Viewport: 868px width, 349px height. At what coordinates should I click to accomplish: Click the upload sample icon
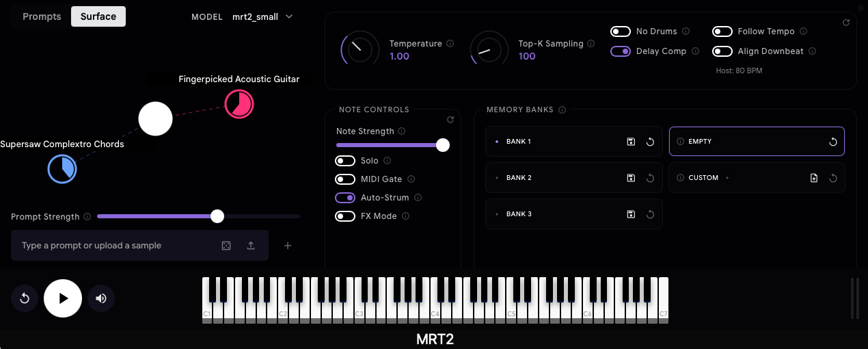(251, 246)
